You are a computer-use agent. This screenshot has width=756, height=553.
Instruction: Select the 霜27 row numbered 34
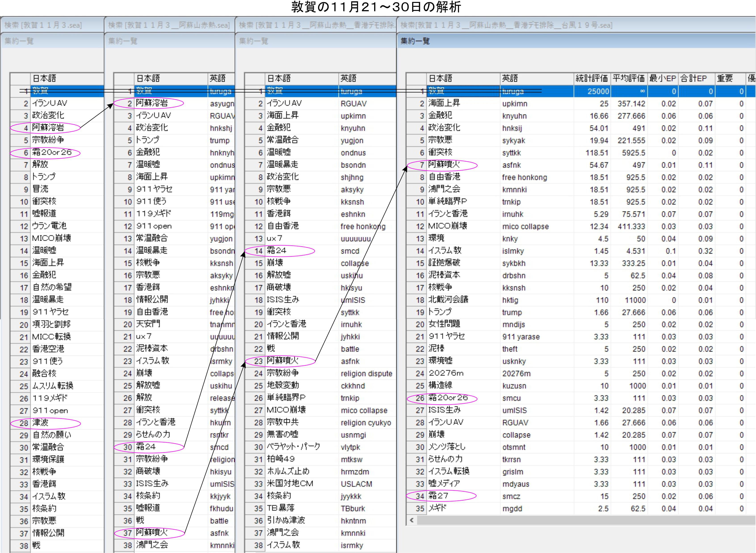[438, 496]
